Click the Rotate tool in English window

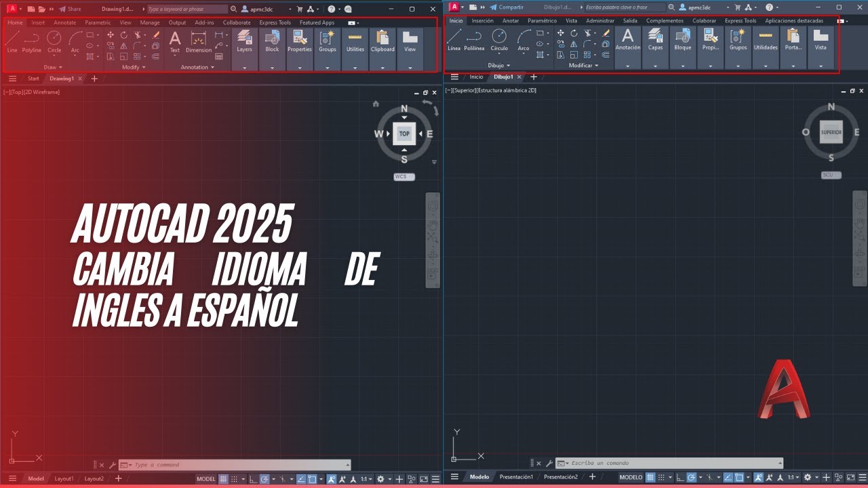[x=124, y=35]
